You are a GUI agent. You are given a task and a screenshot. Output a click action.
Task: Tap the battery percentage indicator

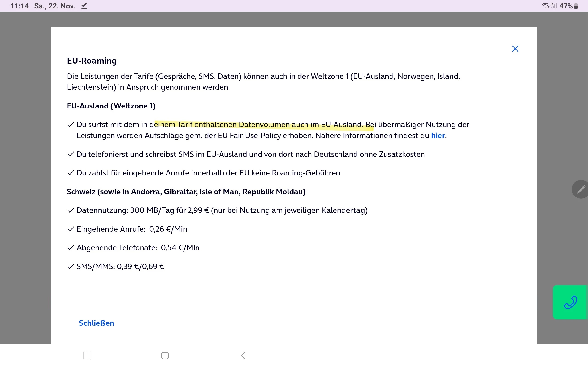pyautogui.click(x=566, y=6)
